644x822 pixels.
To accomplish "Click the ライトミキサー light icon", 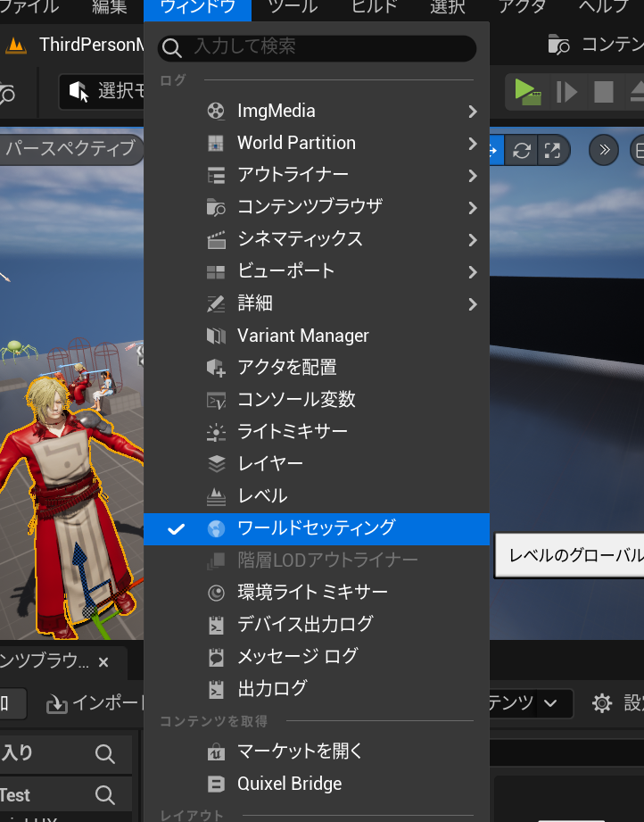I will (216, 432).
